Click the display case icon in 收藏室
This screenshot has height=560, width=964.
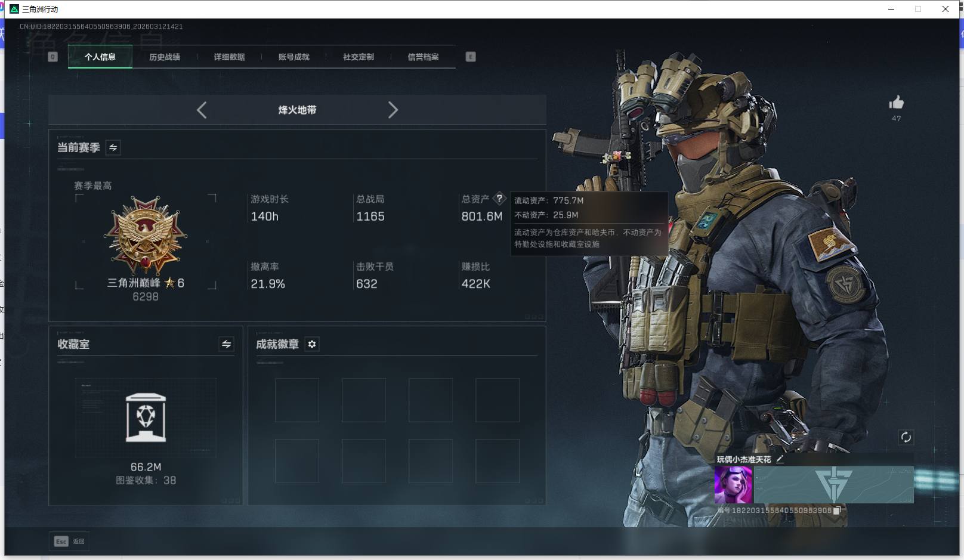pos(145,417)
